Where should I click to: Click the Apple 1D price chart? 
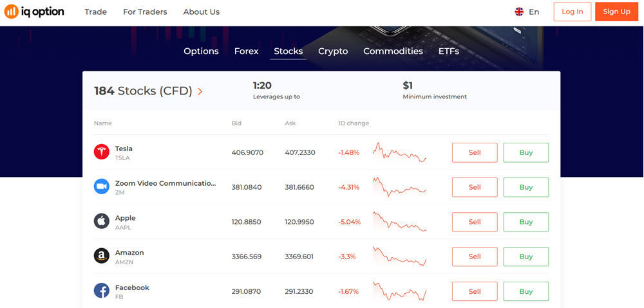[400, 222]
